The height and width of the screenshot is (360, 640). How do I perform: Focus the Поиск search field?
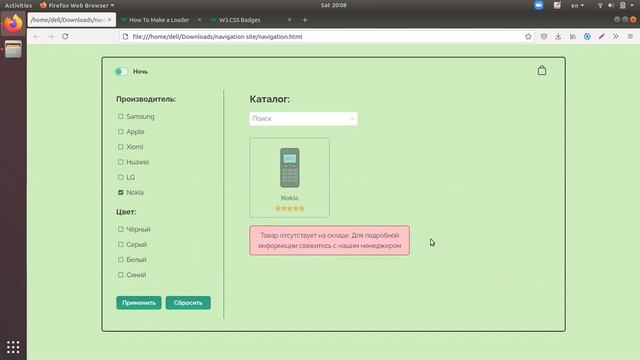pyautogui.click(x=303, y=119)
